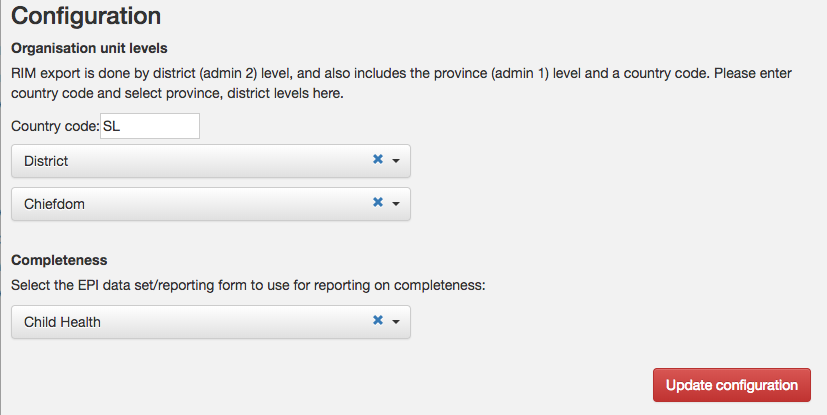Open the District dropdown arrow
The width and height of the screenshot is (827, 415).
tap(396, 161)
